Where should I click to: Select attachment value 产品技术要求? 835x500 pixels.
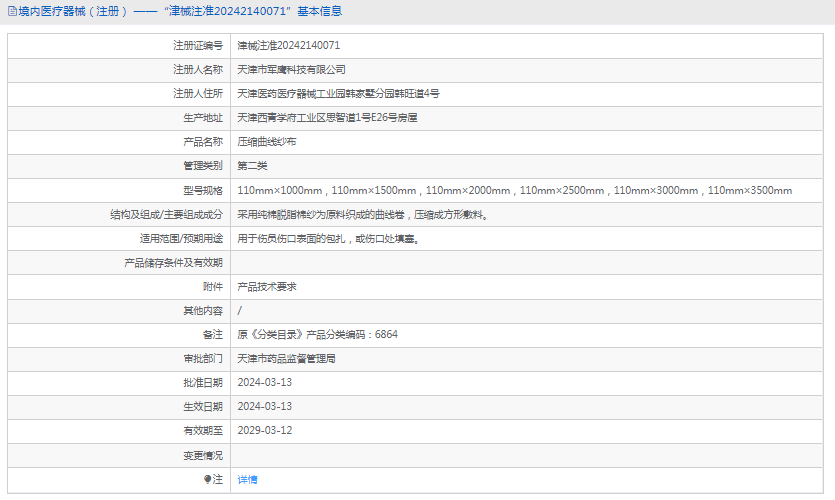pos(267,286)
